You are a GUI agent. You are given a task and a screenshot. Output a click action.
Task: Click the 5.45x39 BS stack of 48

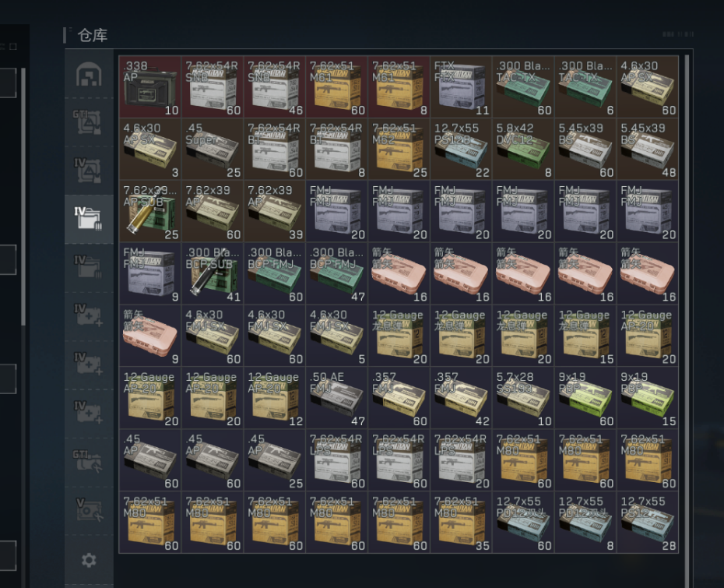pos(648,149)
